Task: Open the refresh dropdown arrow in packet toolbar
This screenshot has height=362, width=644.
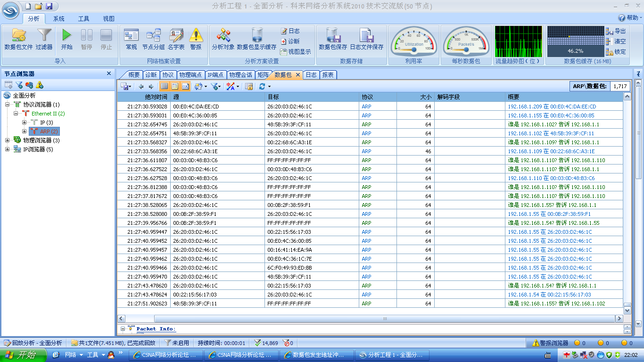Action: coord(269,87)
